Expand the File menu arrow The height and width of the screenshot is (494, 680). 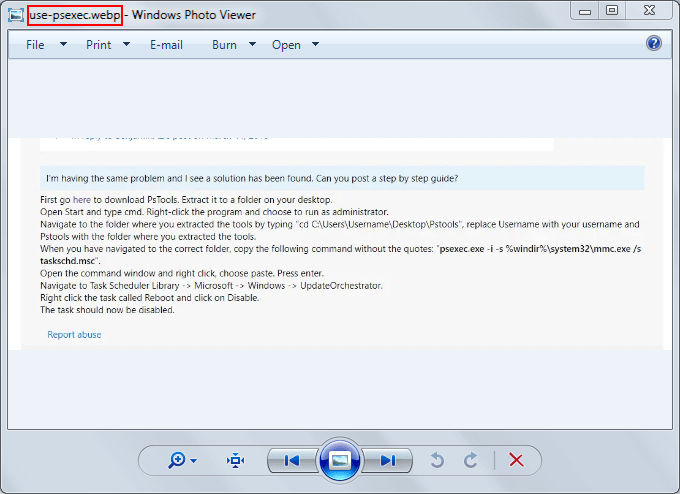click(63, 44)
